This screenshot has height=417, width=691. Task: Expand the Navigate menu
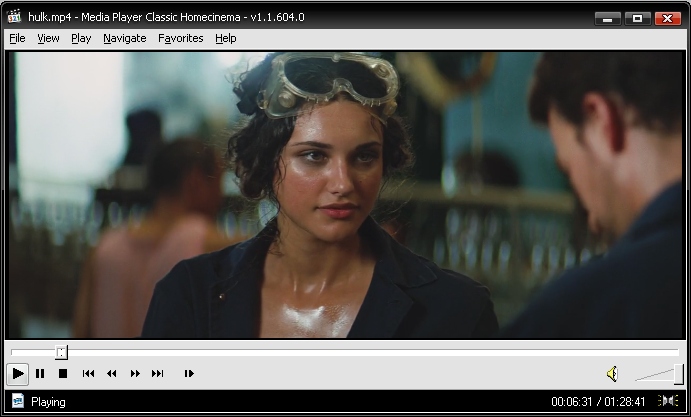(x=124, y=38)
